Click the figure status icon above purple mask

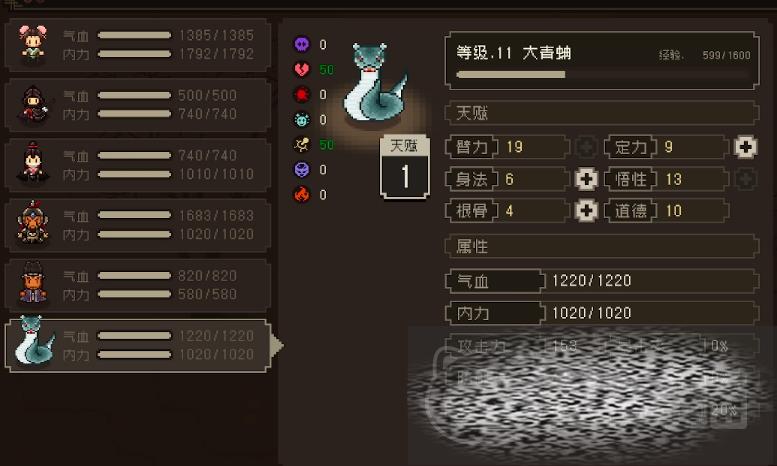pyautogui.click(x=302, y=144)
